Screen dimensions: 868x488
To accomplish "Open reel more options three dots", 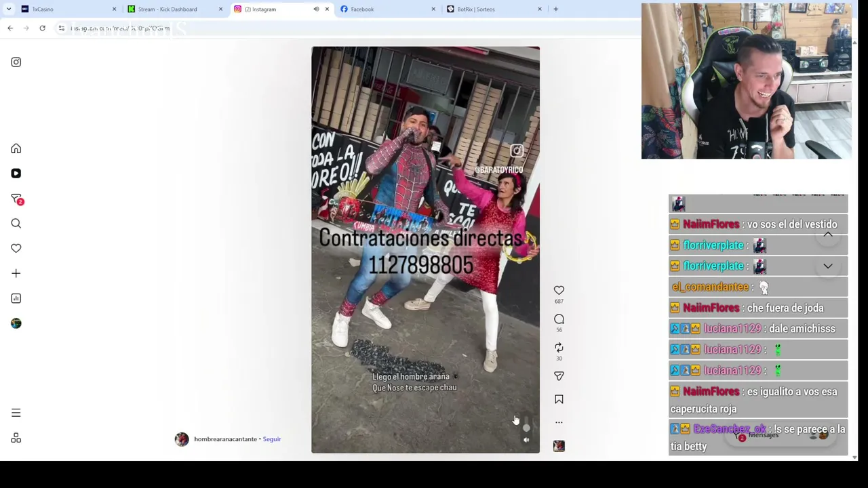I will [559, 422].
